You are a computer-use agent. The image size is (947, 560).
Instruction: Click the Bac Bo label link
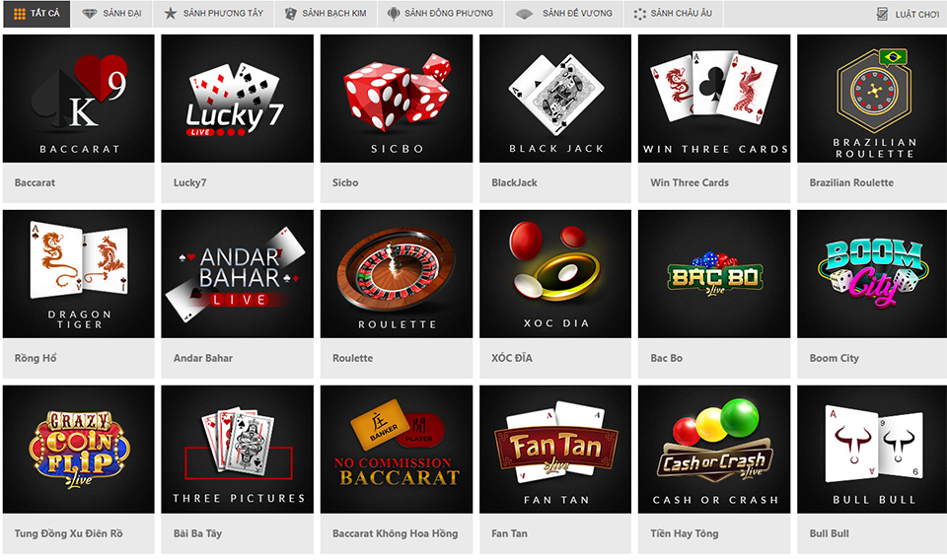click(666, 358)
